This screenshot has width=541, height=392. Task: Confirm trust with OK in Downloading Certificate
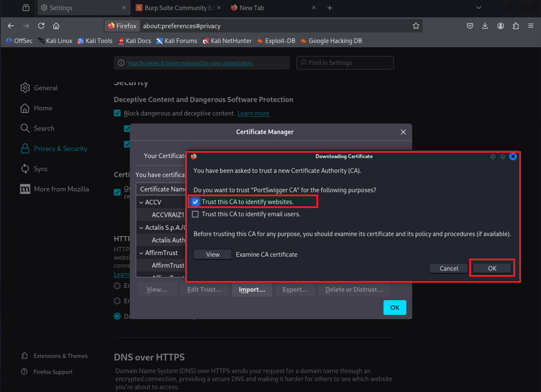[492, 268]
